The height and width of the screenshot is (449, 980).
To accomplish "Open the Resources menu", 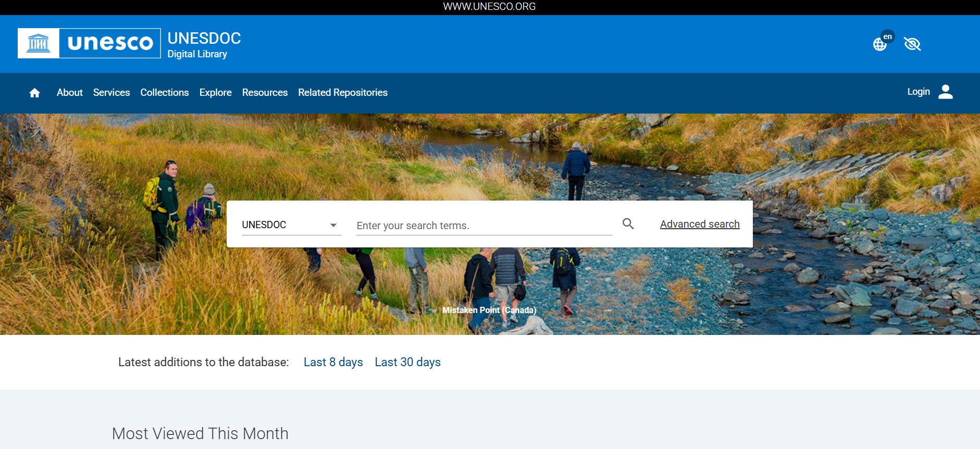I will click(265, 93).
